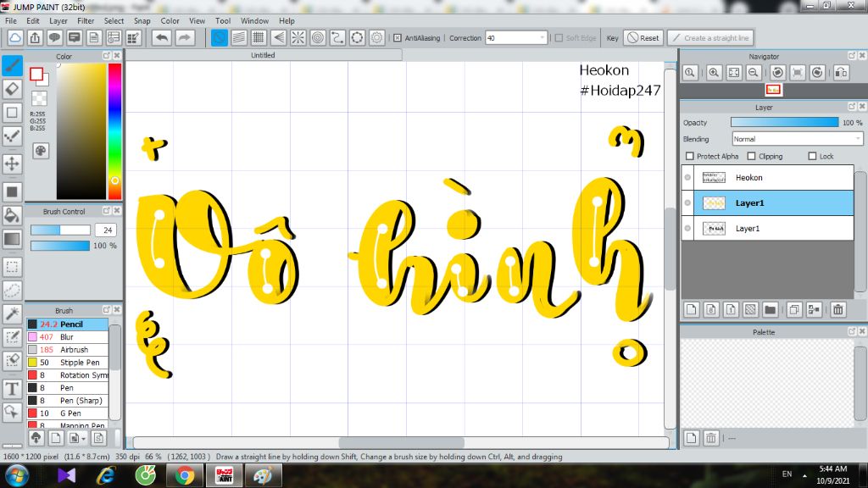The height and width of the screenshot is (488, 868).
Task: Switch to the Untitled canvas tab
Action: click(x=263, y=55)
